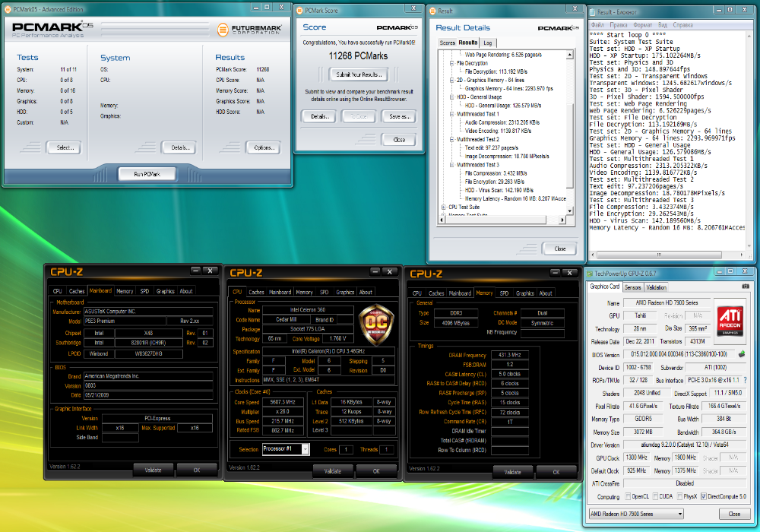Click Select... under Tests in PCMark05
This screenshot has width=760, height=532.
(64, 147)
